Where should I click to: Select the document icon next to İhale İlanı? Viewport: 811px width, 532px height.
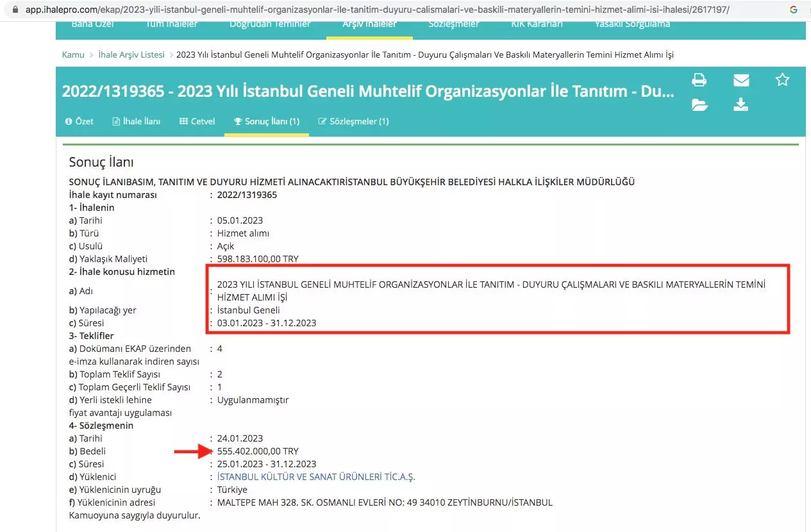(x=115, y=121)
